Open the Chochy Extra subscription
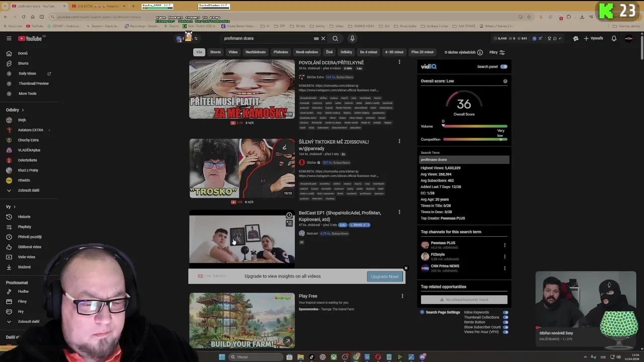 point(28,140)
